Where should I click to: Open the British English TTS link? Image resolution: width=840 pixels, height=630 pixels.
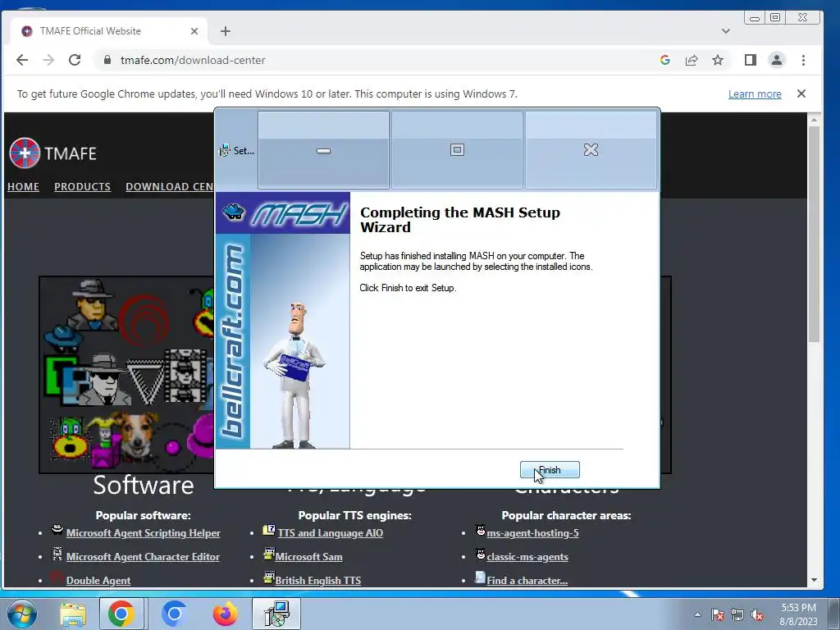[x=317, y=580]
